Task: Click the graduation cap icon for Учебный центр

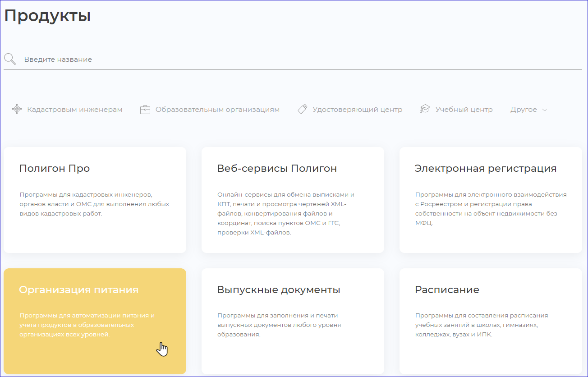Action: [425, 109]
